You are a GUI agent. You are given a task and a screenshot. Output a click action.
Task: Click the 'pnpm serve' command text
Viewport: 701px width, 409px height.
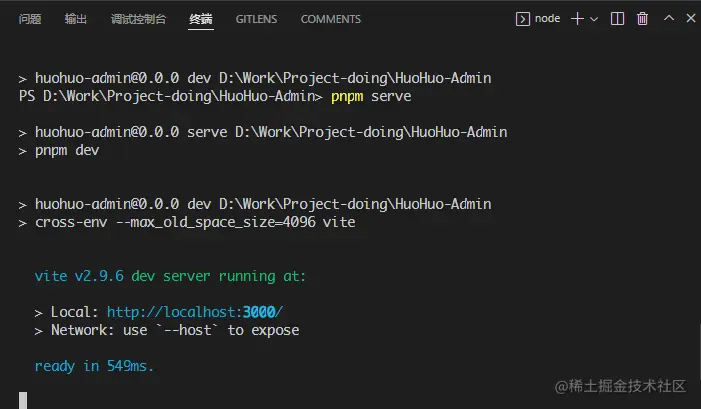371,96
